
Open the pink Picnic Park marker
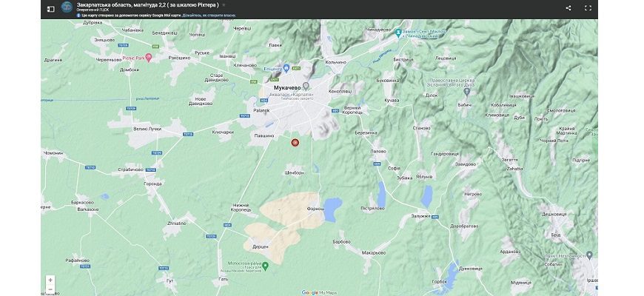149,56
